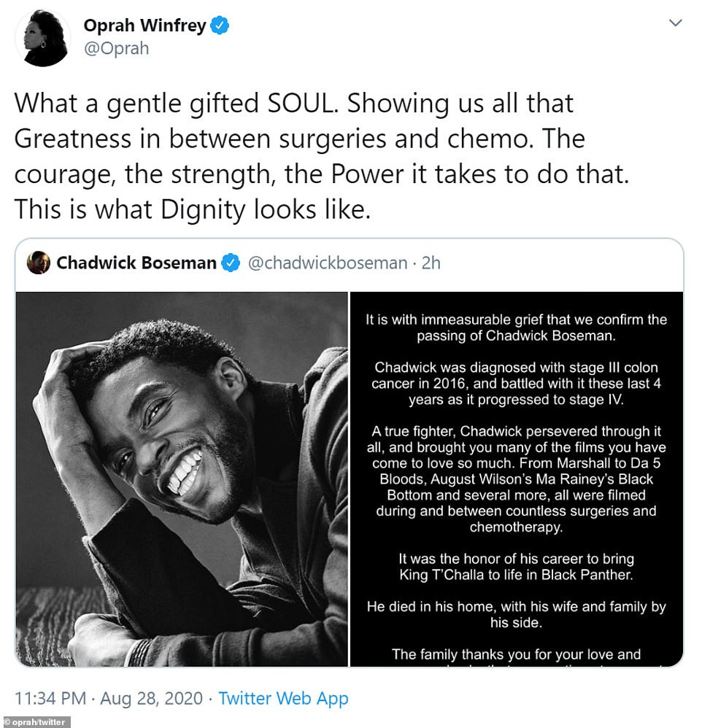Open Oprah's profile picture avatar
The width and height of the screenshot is (702, 728).
point(42,39)
